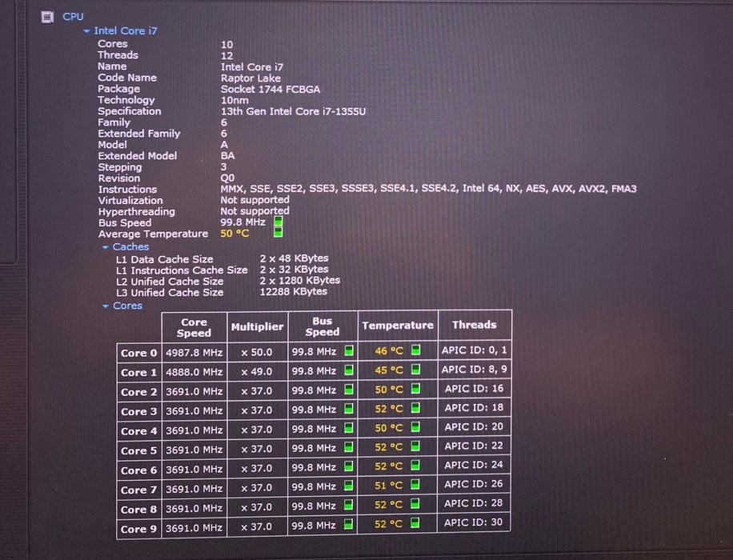Click the APIC ID: 0, 1 cell
The image size is (733, 560).
[x=474, y=350]
